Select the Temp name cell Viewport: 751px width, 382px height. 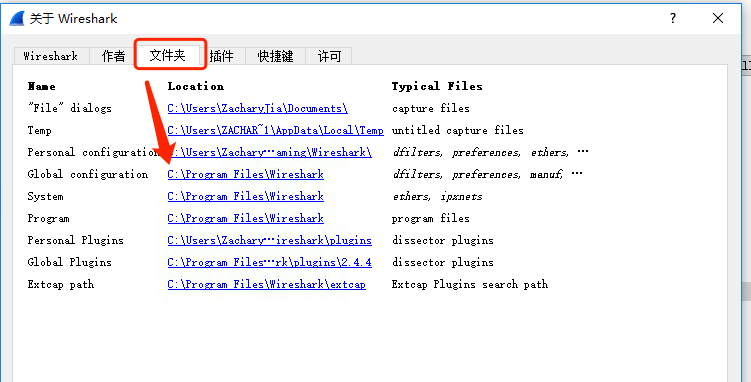(x=39, y=130)
